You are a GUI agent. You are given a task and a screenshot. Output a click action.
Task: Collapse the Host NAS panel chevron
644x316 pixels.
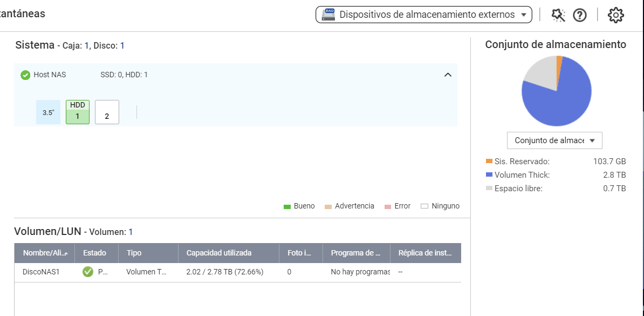pyautogui.click(x=448, y=75)
